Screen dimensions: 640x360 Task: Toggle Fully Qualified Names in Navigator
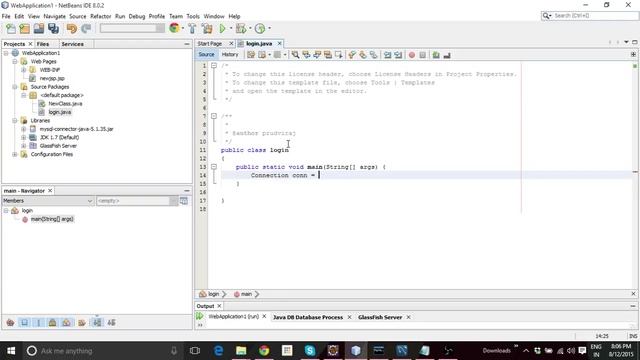tap(82, 322)
